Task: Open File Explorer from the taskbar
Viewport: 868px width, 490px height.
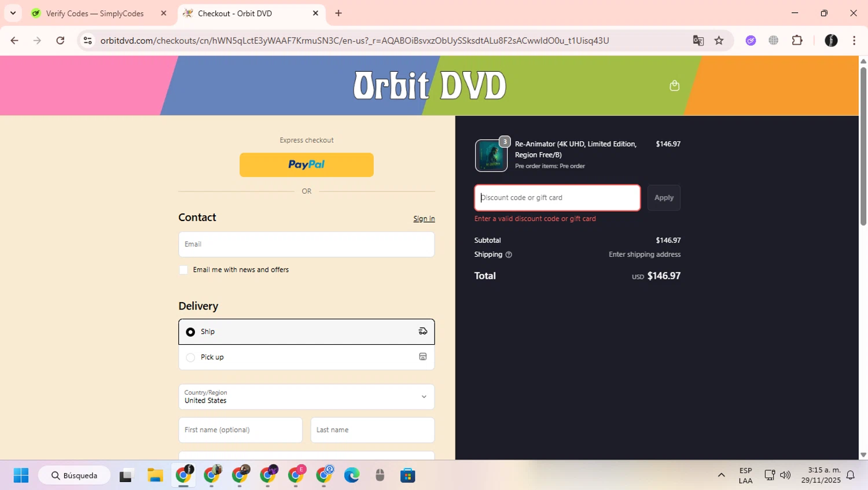Action: tap(155, 476)
